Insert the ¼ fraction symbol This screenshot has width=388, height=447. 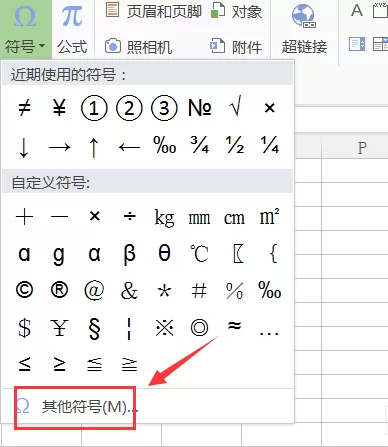(270, 145)
